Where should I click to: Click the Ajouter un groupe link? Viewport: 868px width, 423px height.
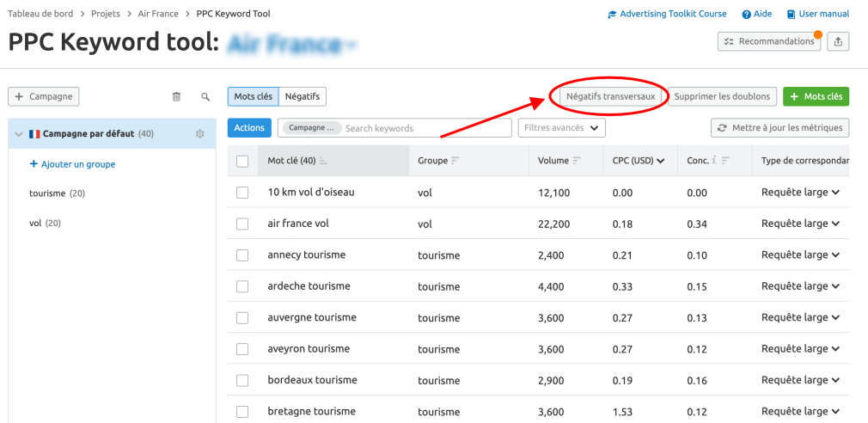tap(72, 164)
